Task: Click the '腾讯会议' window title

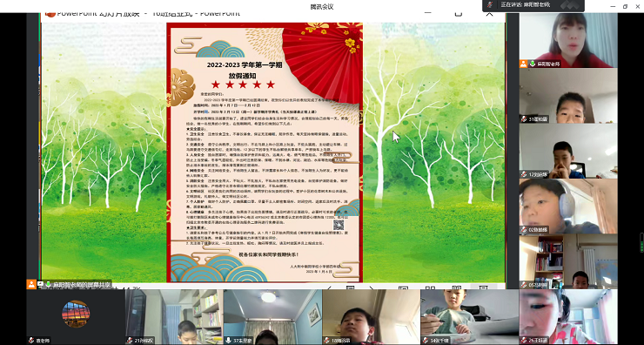Action: [322, 7]
